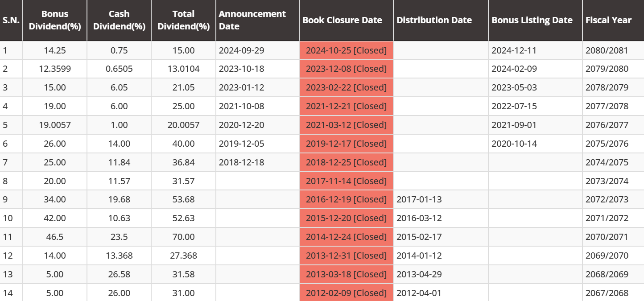Select the 2024-10-25 [Closed] book closure cell
Viewport: 644px width, 301px height.
346,50
